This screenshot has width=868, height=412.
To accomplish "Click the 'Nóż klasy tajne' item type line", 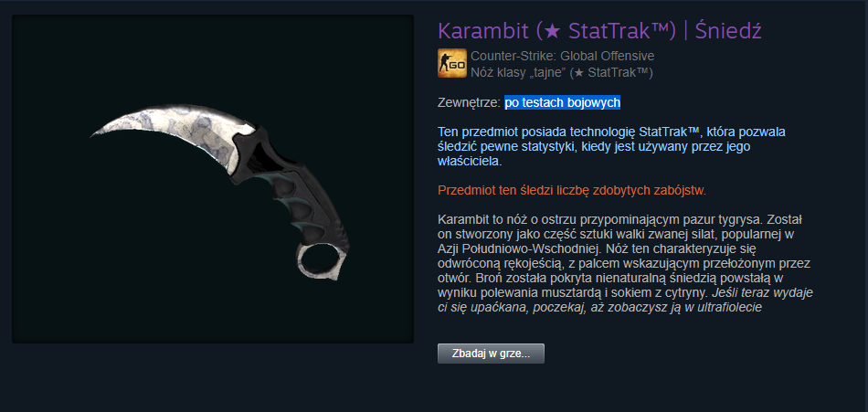I will click(562, 72).
